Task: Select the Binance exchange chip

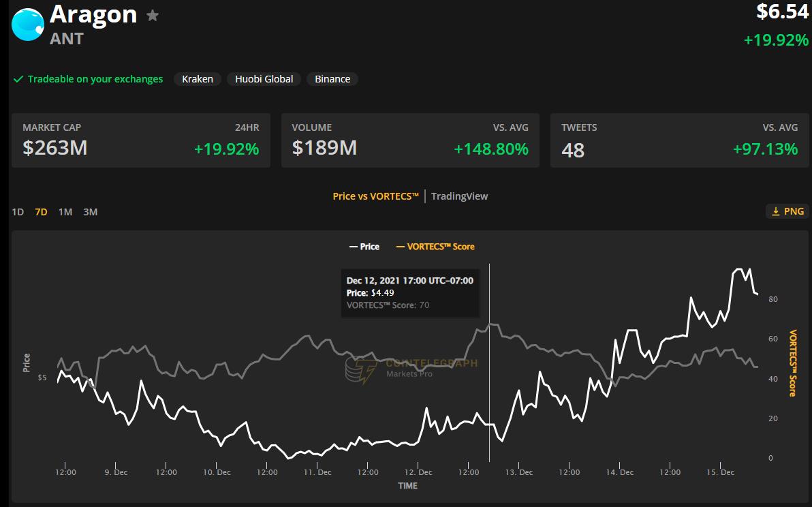Action: pos(332,79)
